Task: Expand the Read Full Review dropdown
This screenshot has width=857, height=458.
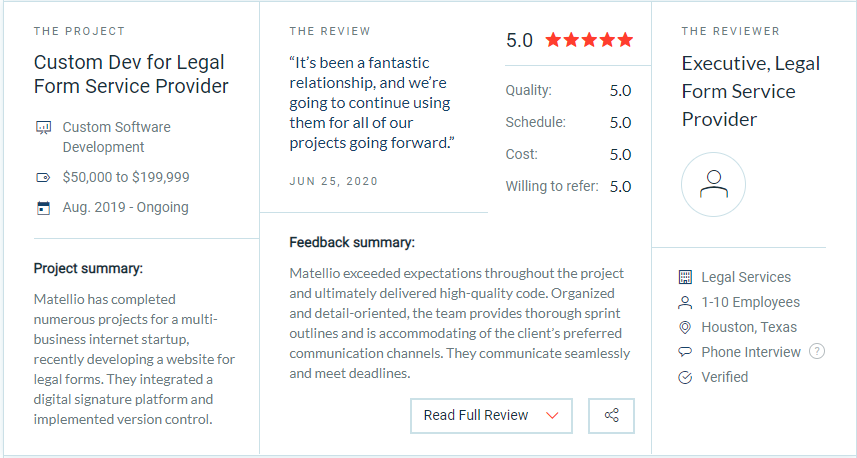Action: (x=491, y=415)
